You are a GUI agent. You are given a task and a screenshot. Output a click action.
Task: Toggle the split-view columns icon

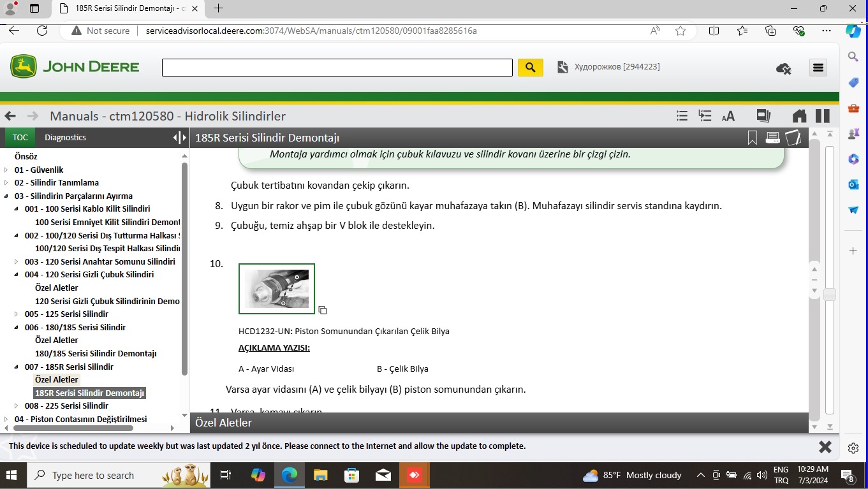click(823, 116)
